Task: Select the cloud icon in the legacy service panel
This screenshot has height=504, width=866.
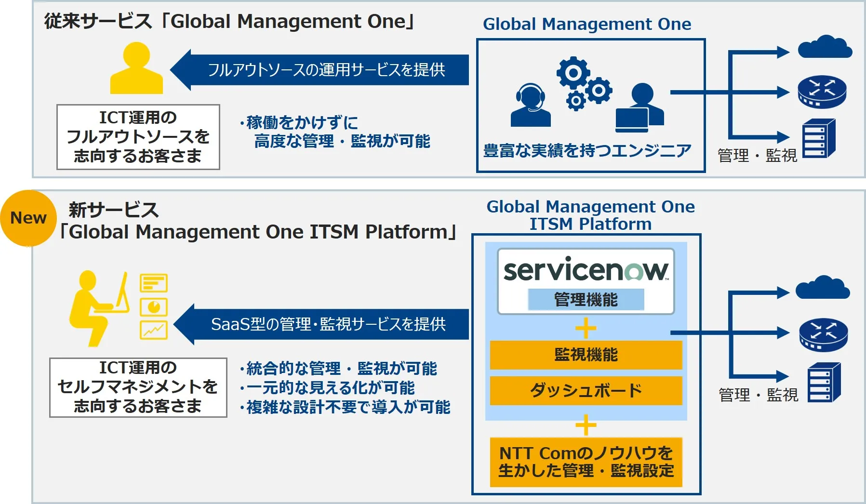Action: point(825,48)
